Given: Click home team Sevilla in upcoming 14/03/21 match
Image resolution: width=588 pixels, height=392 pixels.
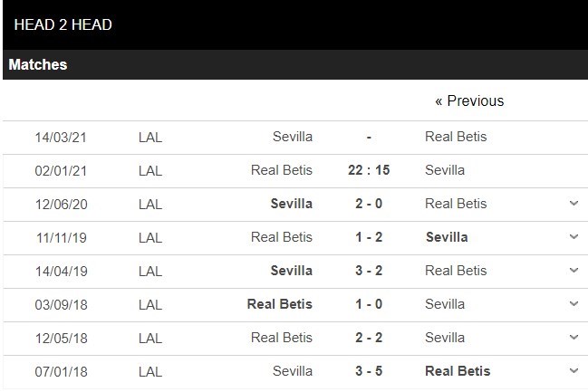Looking at the screenshot, I should [293, 137].
